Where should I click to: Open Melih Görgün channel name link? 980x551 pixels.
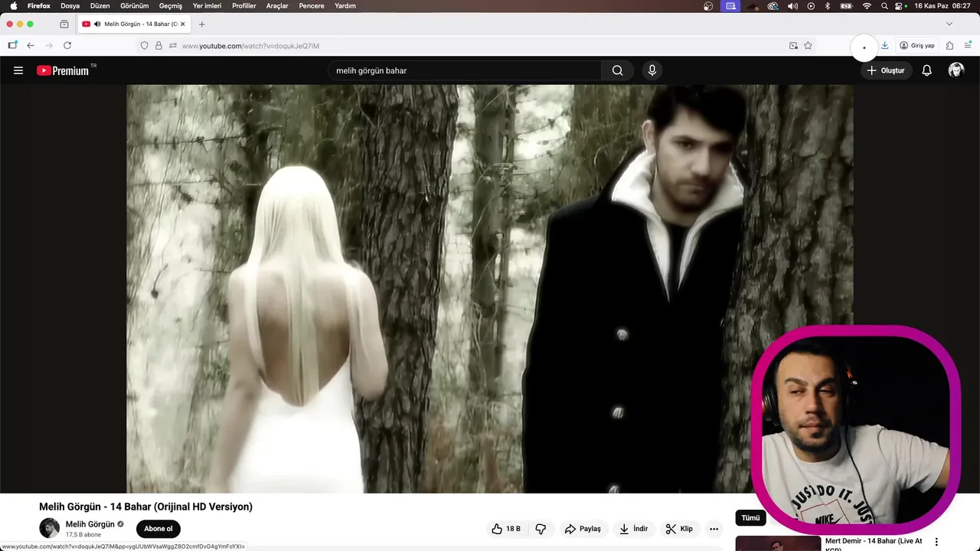coord(90,524)
